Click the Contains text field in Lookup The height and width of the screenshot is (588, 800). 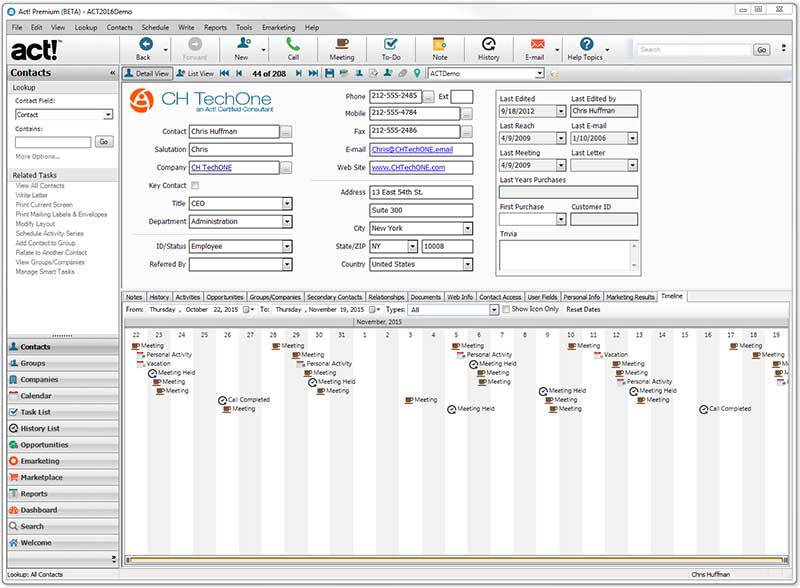point(53,142)
